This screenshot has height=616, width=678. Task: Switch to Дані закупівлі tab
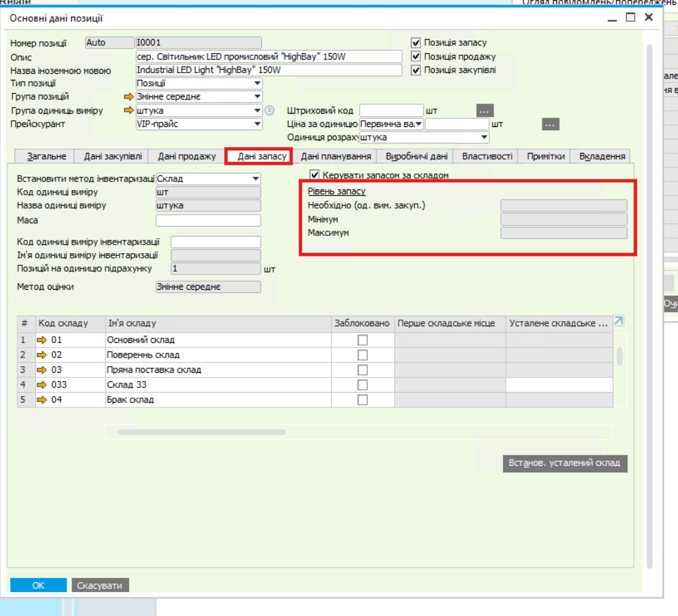[x=112, y=156]
